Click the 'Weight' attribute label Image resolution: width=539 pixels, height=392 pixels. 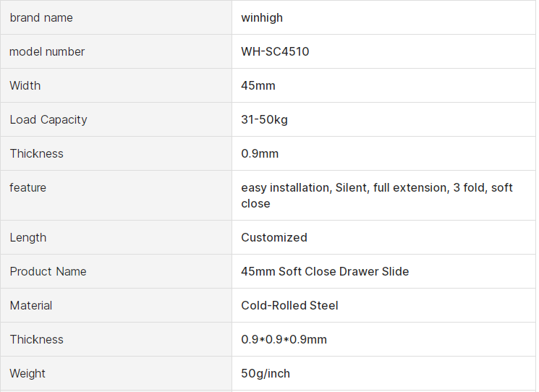coord(27,373)
